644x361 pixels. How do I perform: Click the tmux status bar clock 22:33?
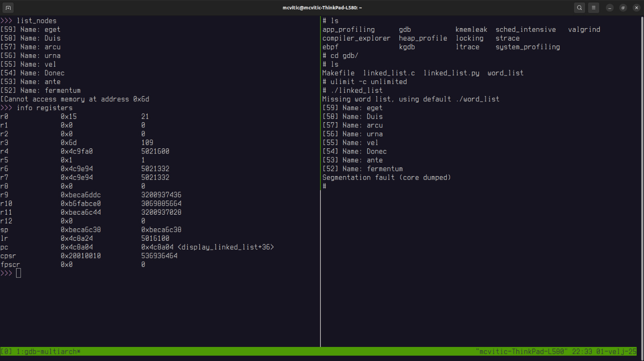click(x=582, y=351)
